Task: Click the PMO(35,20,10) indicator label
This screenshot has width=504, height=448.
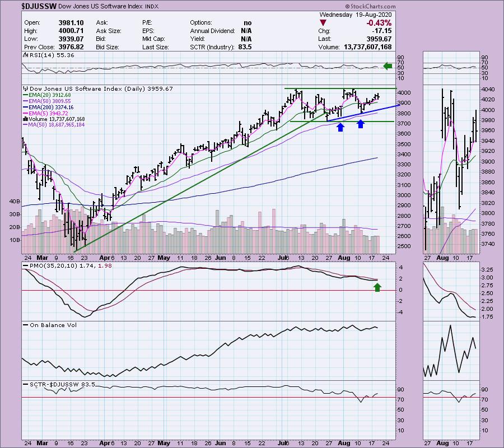Action: [x=68, y=266]
